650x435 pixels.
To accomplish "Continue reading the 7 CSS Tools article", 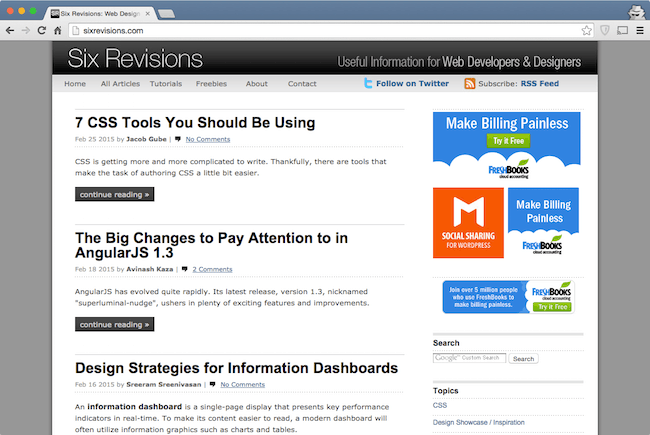I will point(114,194).
